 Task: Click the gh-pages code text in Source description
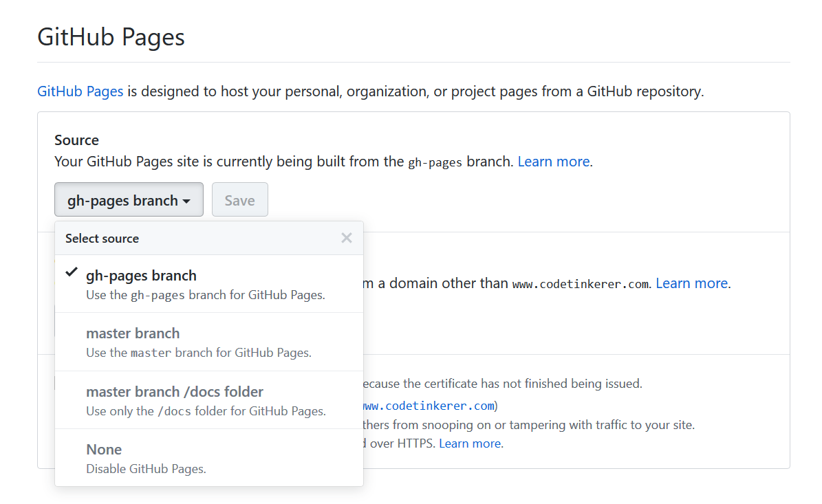click(x=435, y=162)
